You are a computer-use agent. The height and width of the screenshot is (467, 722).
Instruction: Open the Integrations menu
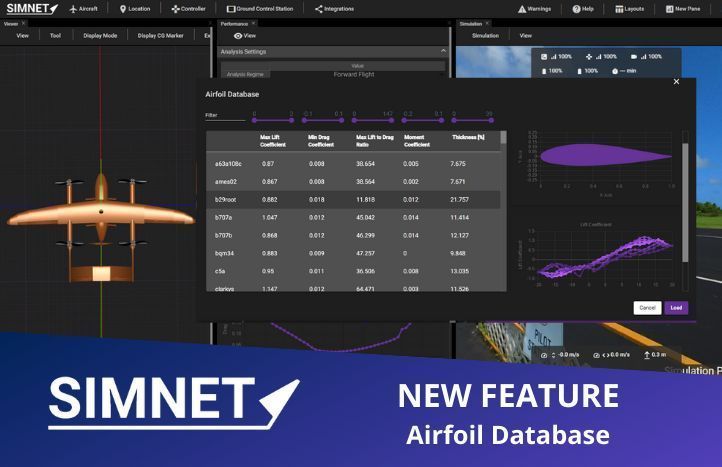click(334, 9)
